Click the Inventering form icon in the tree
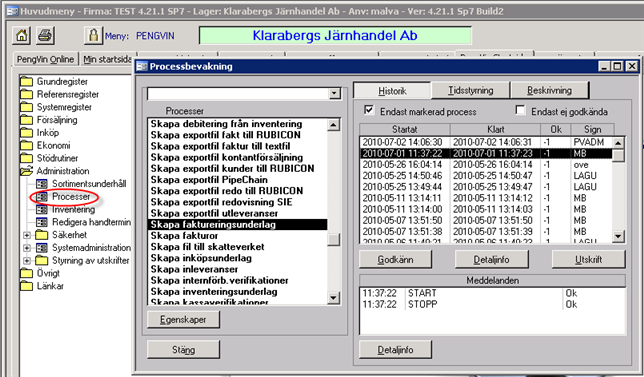 42,209
